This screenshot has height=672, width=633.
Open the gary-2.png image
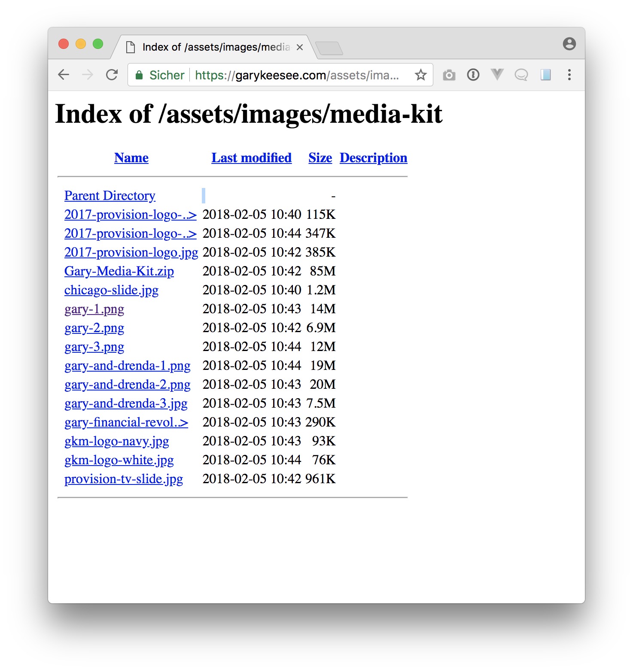[94, 328]
